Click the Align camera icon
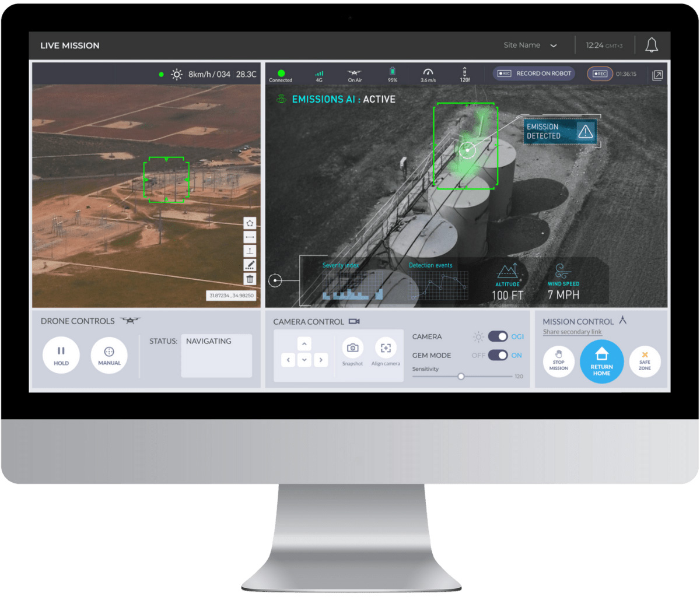This screenshot has height=597, width=700. click(386, 348)
